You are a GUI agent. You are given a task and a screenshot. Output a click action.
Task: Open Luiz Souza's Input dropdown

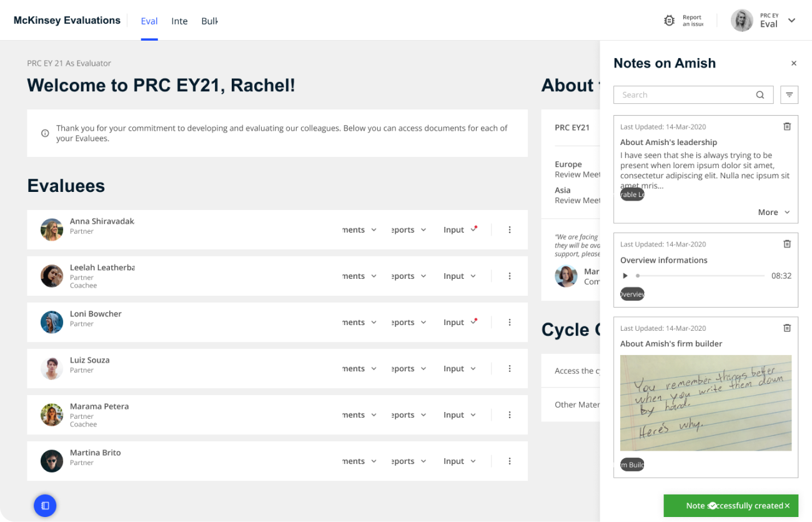460,369
